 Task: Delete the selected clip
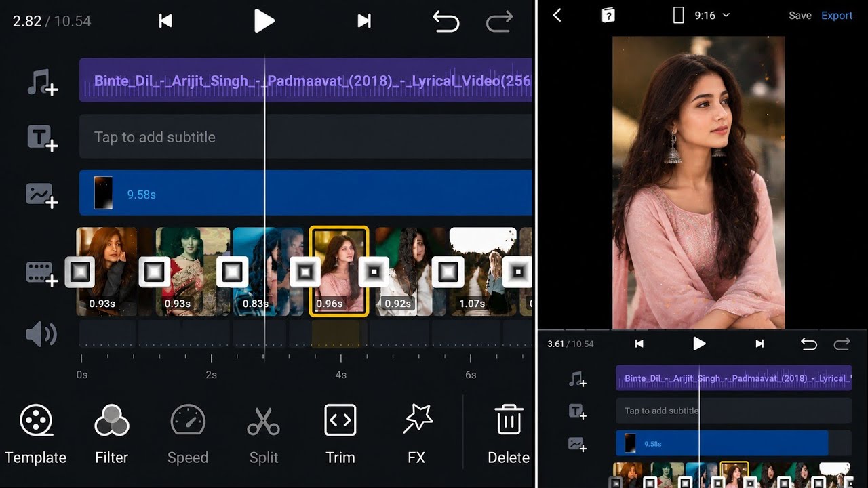[x=509, y=434]
